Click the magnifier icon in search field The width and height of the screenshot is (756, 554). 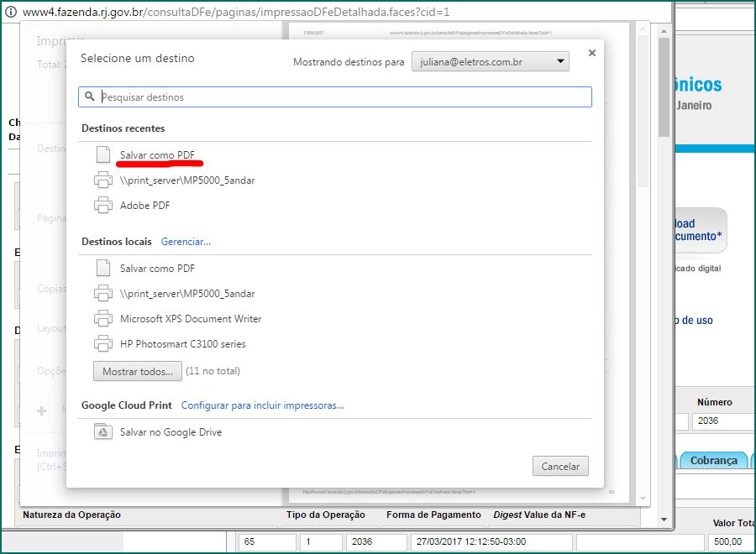[90, 97]
